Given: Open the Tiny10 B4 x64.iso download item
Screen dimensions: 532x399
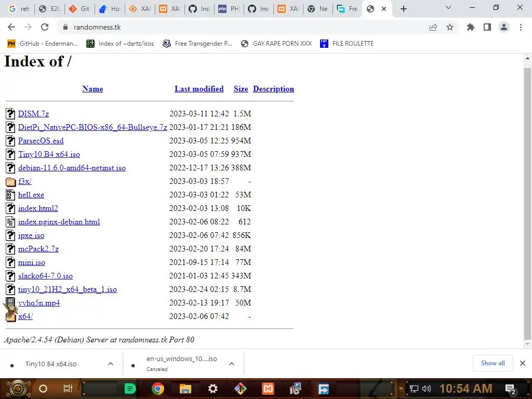Looking at the screenshot, I should (x=51, y=364).
